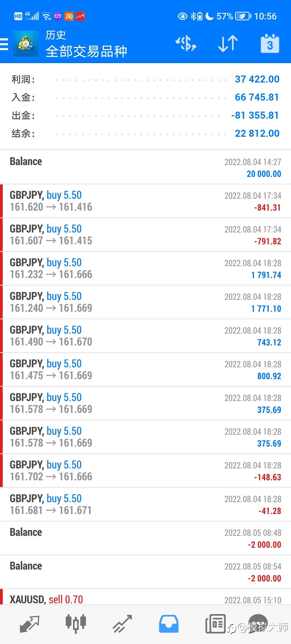Open the hamburger side menu
The height and width of the screenshot is (644, 291).
click(x=4, y=44)
